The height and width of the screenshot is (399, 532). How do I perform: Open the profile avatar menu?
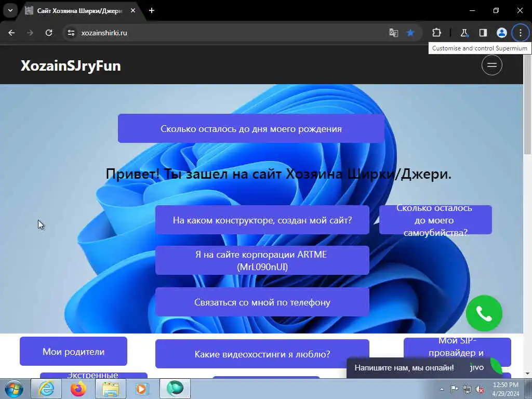[x=502, y=33]
